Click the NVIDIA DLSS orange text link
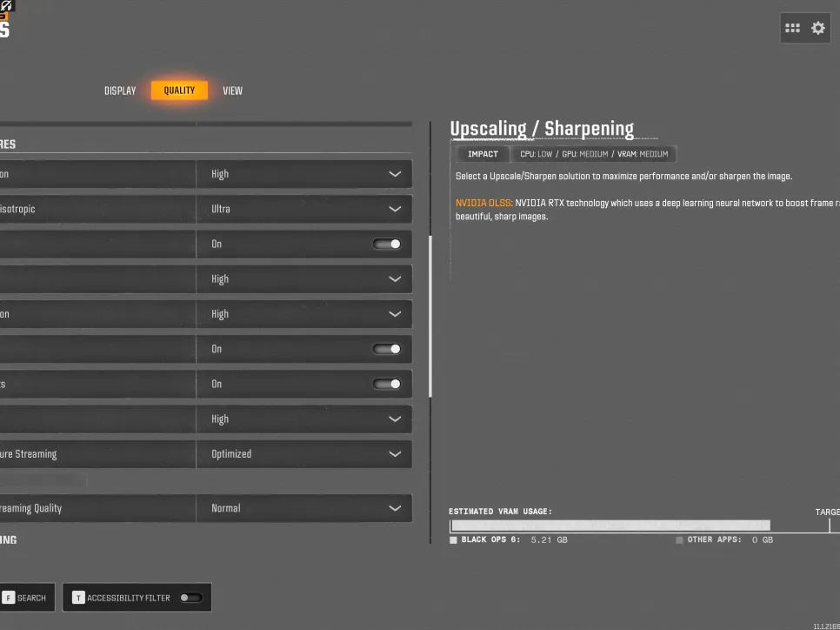The height and width of the screenshot is (630, 840). point(483,203)
